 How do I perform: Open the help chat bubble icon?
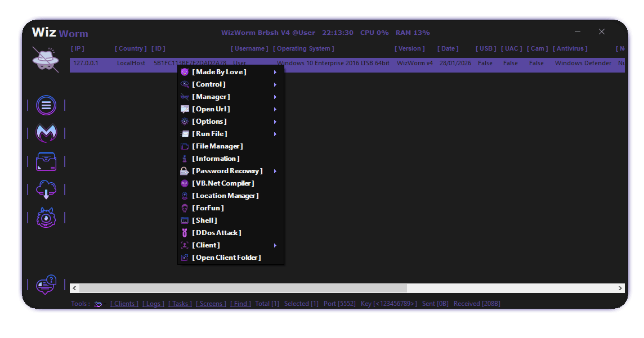46,285
